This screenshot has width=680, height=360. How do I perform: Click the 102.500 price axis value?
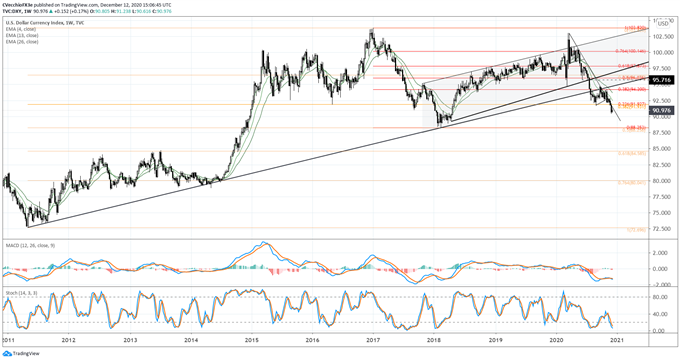(x=664, y=36)
